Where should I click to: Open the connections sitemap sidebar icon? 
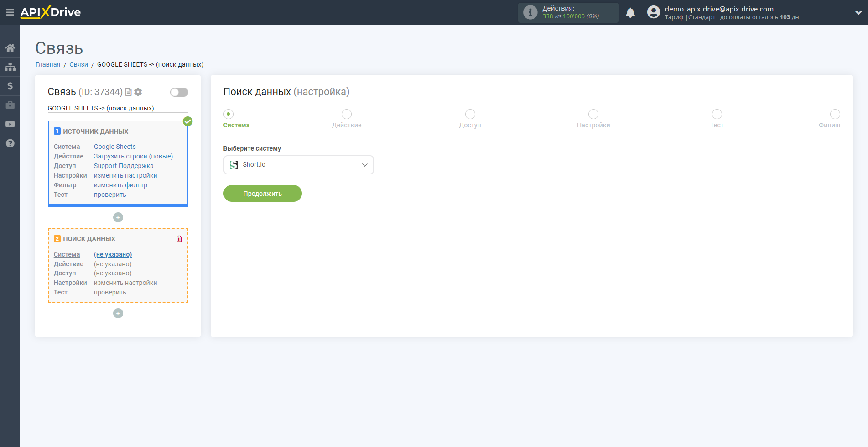point(10,67)
